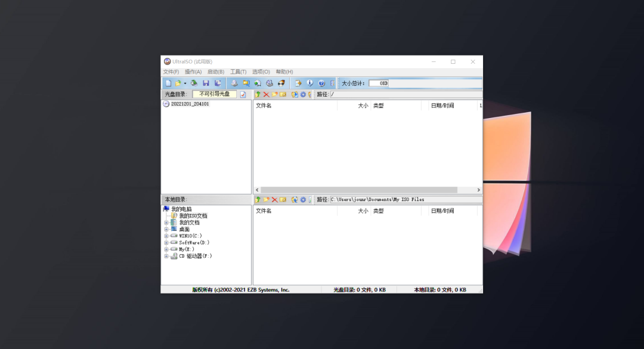Click the Mount to virtual drive icon
The height and width of the screenshot is (349, 644).
click(x=270, y=83)
